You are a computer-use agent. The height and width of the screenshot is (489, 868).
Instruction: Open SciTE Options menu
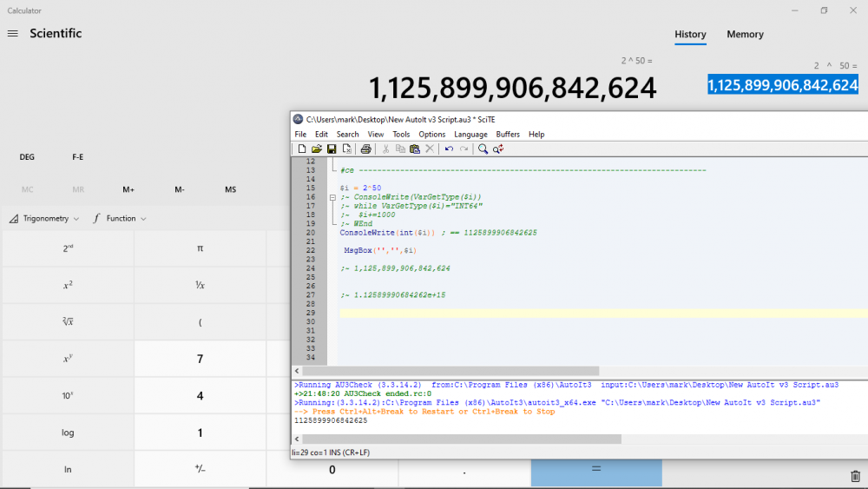[x=431, y=135]
